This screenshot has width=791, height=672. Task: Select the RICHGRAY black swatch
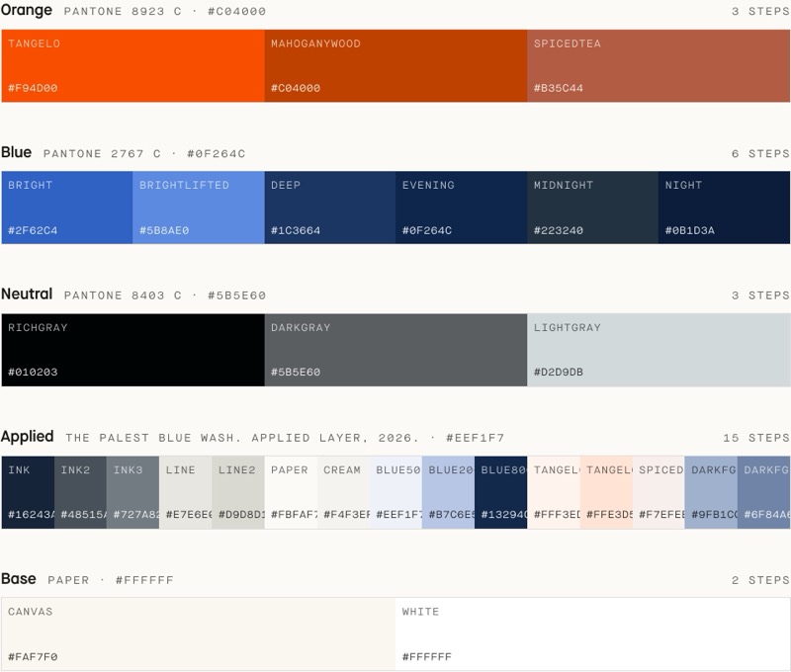(x=132, y=350)
